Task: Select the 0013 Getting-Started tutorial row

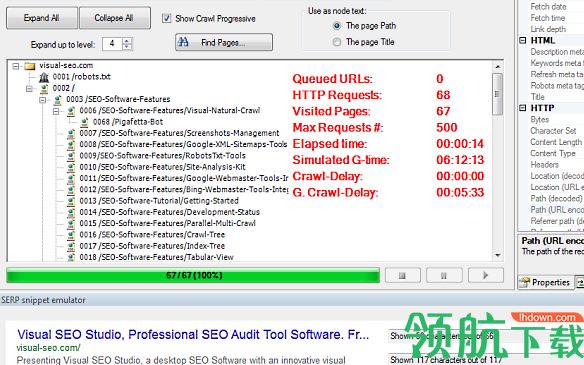Action: coord(159,201)
